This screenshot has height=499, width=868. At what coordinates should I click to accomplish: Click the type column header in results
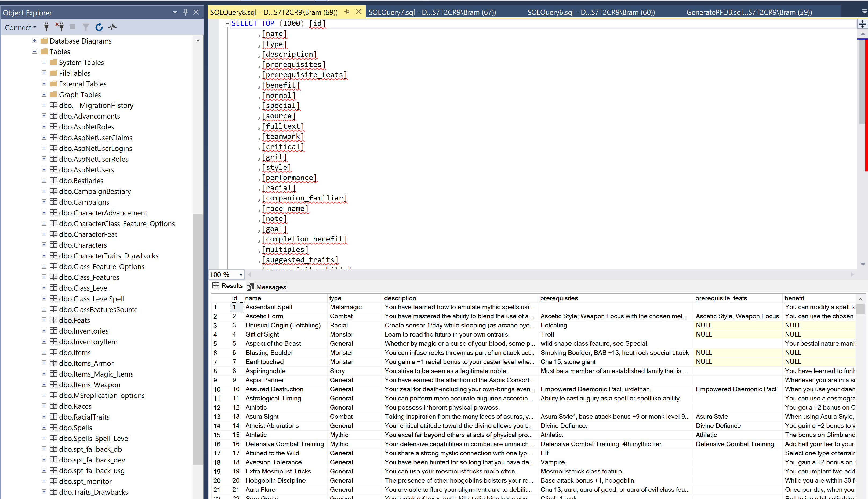[355, 298]
